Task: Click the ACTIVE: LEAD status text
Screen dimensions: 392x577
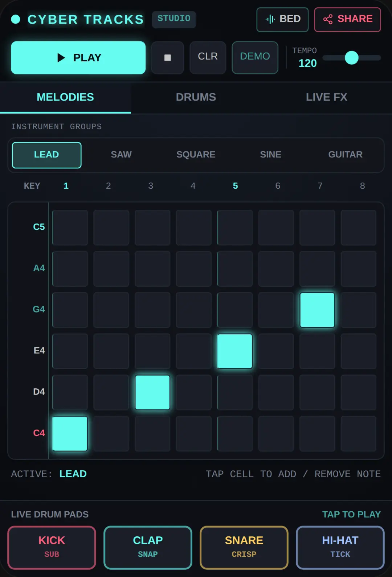Action: click(49, 474)
